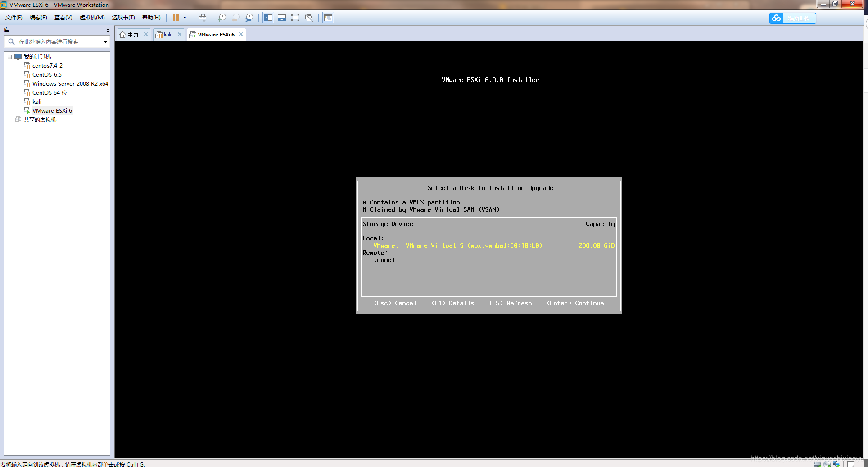
Task: Open the power options dropdown arrow
Action: coord(185,18)
